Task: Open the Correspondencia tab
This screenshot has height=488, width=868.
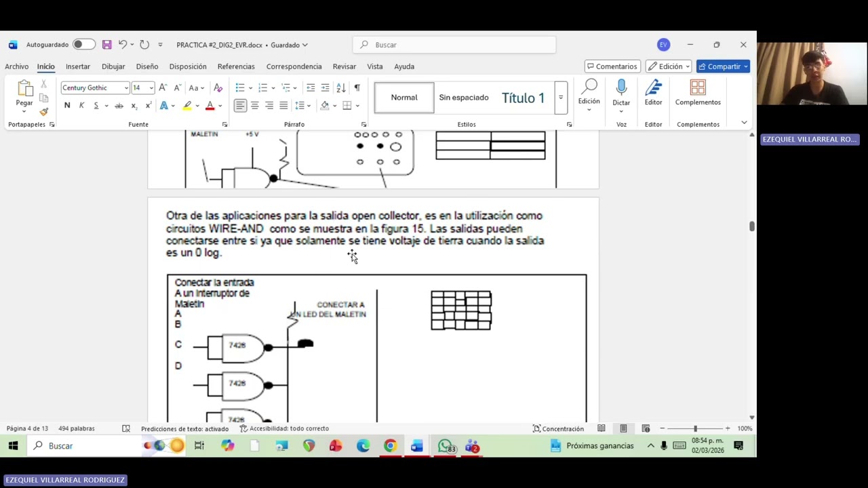Action: 294,66
